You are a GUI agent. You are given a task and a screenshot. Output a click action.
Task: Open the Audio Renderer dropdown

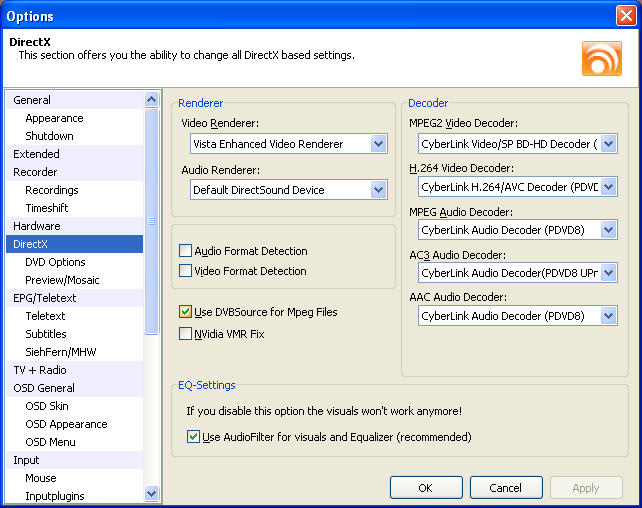click(378, 190)
